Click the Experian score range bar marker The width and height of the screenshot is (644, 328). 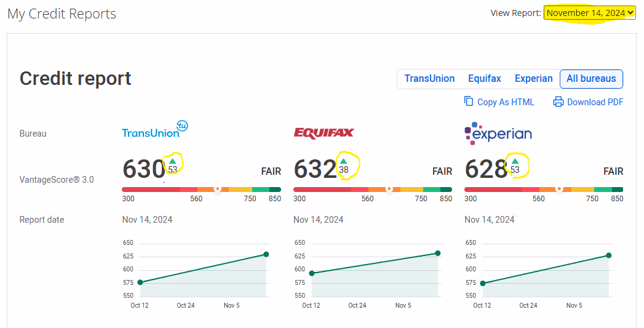click(559, 190)
